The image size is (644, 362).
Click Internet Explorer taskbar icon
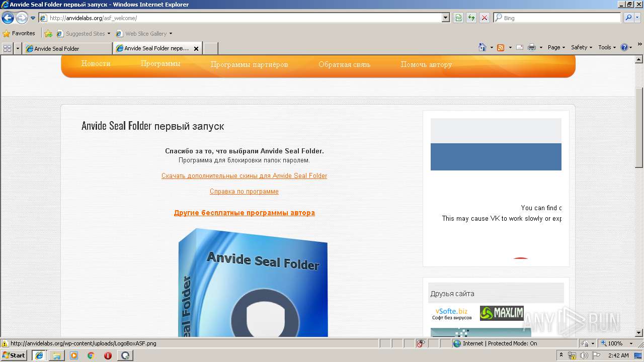[39, 355]
